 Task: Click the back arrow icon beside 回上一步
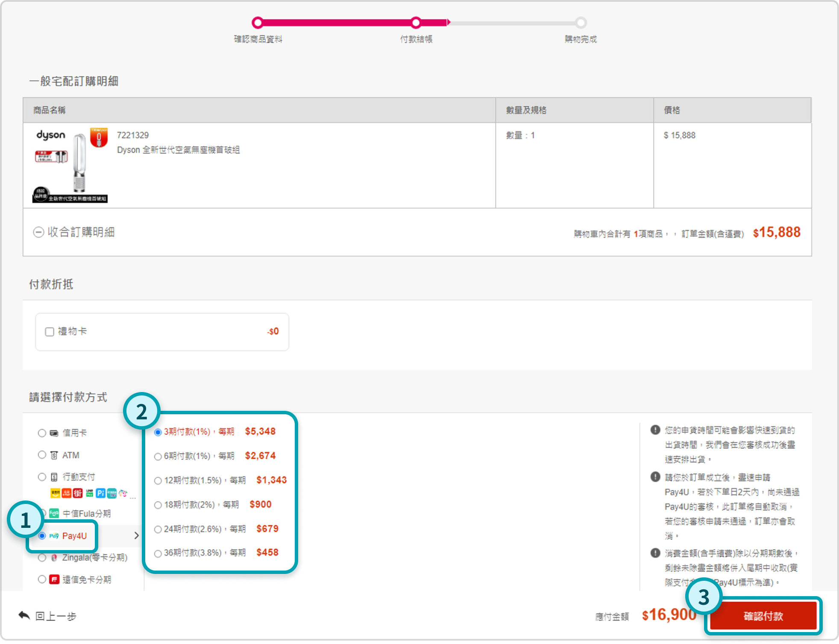[x=24, y=615]
